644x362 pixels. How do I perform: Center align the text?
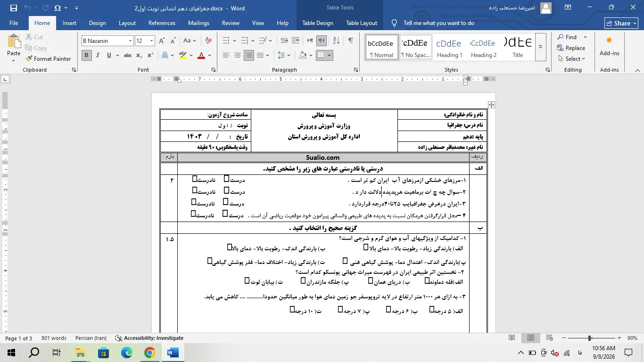click(238, 55)
